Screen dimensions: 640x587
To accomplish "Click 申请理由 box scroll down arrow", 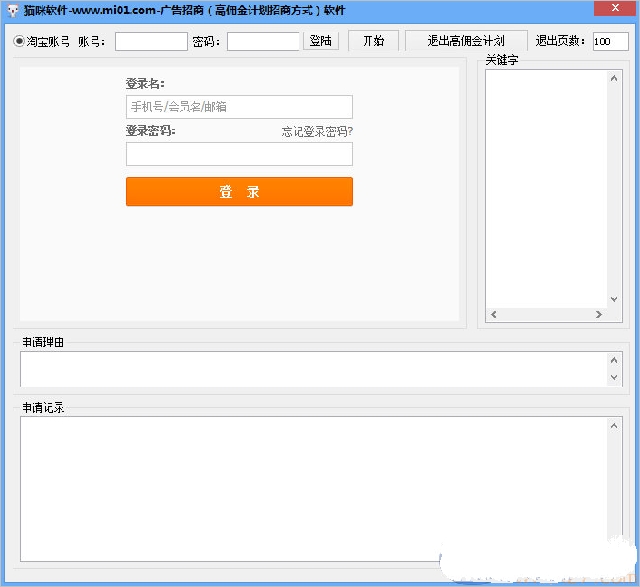I will (x=614, y=377).
